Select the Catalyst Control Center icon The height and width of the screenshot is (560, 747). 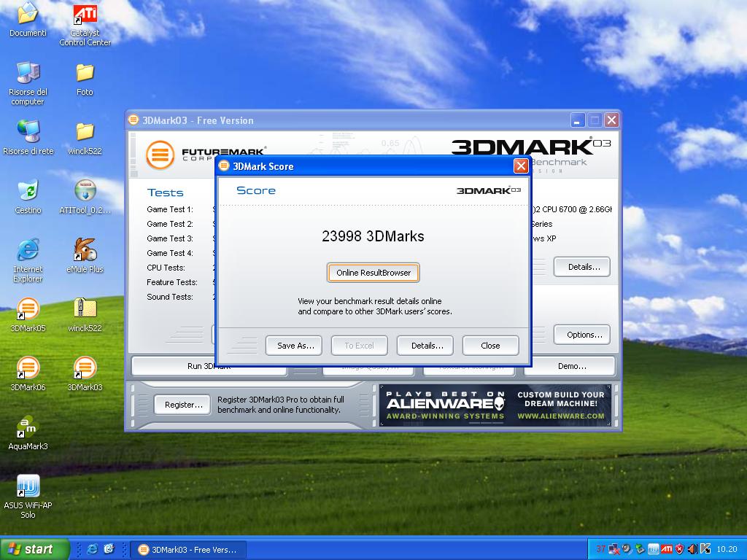85,15
